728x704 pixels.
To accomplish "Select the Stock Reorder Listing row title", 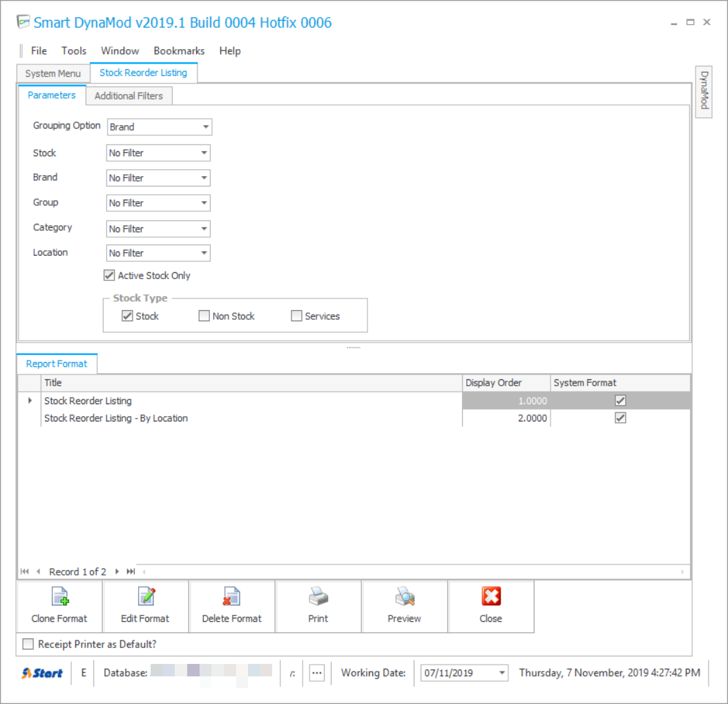I will [88, 401].
